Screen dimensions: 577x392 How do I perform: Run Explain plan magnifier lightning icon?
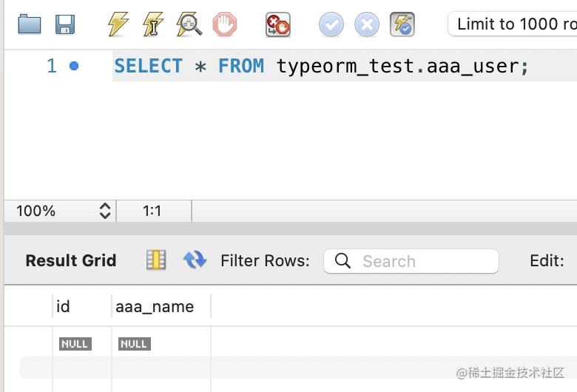point(189,24)
